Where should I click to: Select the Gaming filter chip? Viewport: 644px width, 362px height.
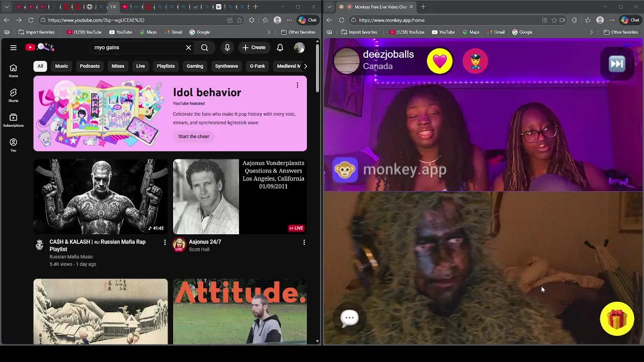coord(195,66)
